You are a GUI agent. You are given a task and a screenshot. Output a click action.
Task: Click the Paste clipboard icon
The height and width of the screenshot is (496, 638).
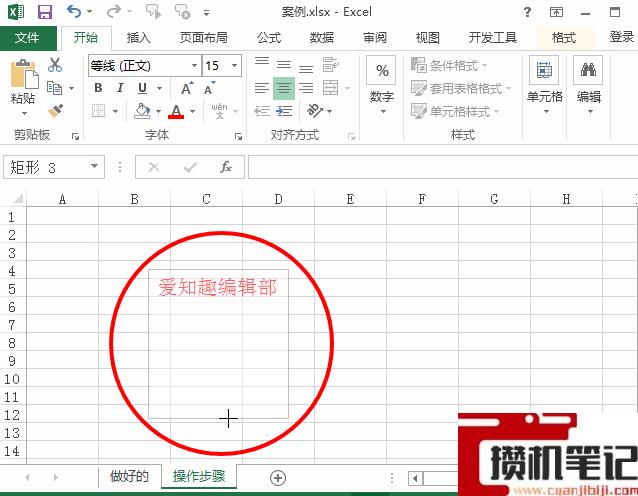point(24,74)
